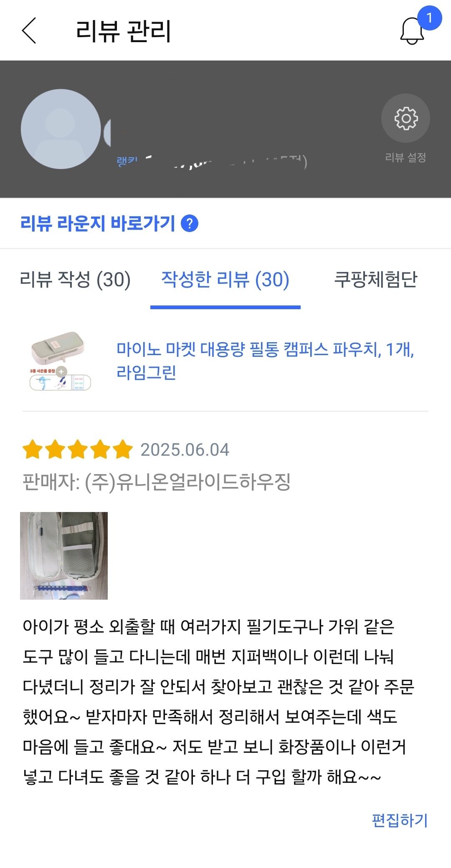Tap the pencil case product thumbnail

pos(60,361)
